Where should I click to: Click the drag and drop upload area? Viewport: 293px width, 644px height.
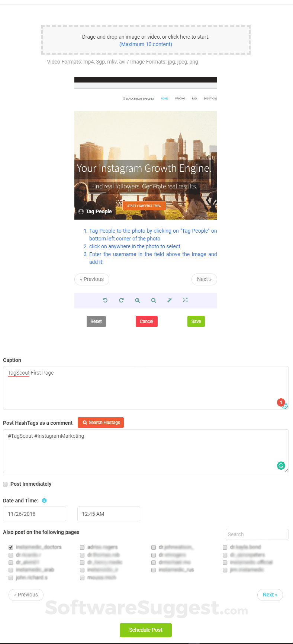click(146, 40)
